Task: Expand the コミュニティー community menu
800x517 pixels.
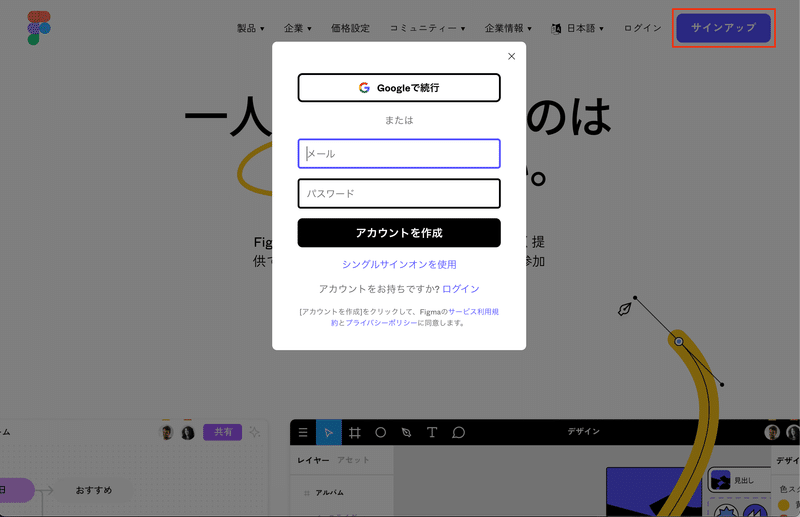Action: [428, 28]
